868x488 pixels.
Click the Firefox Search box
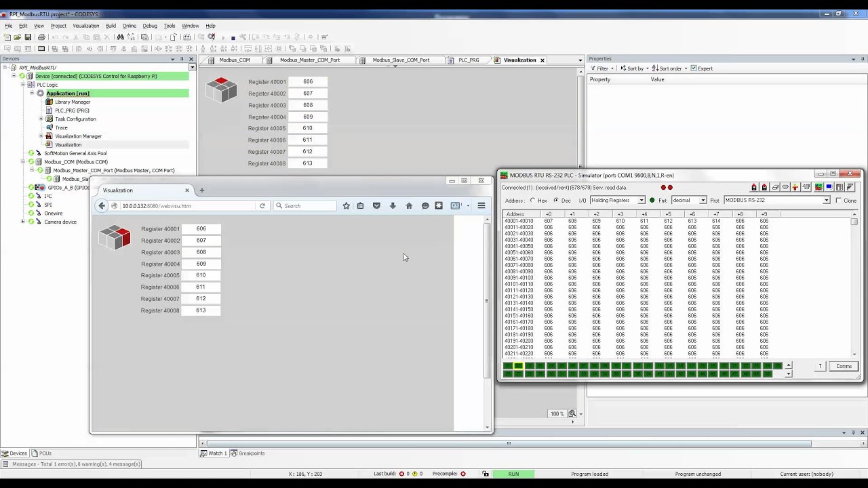tap(304, 205)
